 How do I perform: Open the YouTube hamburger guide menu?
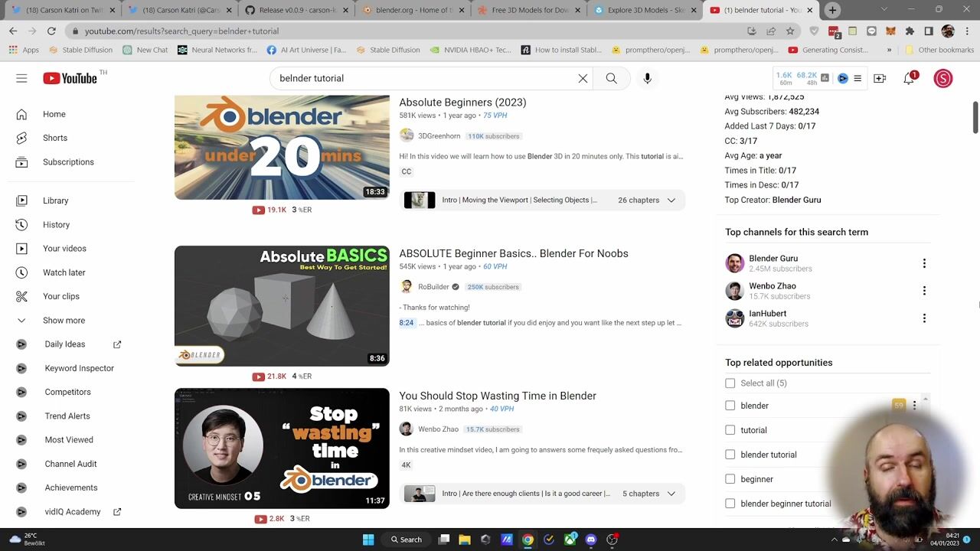click(x=21, y=78)
